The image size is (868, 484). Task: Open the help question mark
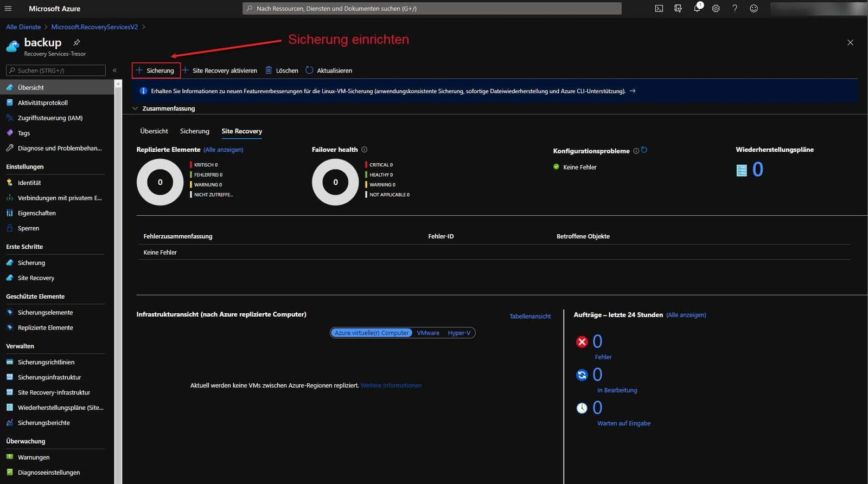(x=735, y=9)
